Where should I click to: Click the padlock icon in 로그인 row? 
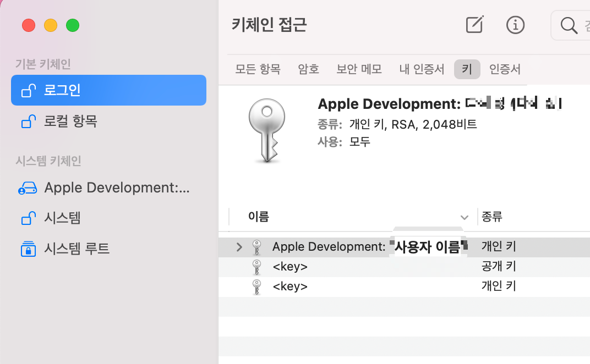[28, 90]
